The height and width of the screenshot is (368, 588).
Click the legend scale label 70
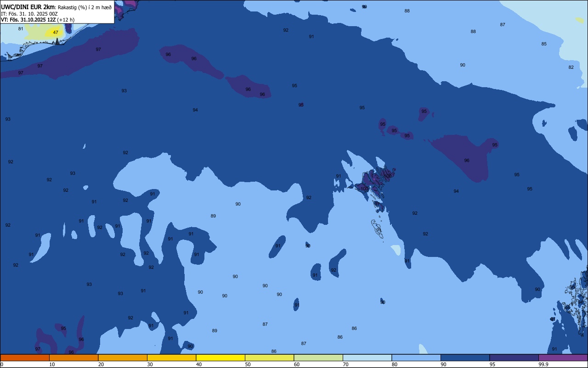click(x=345, y=364)
